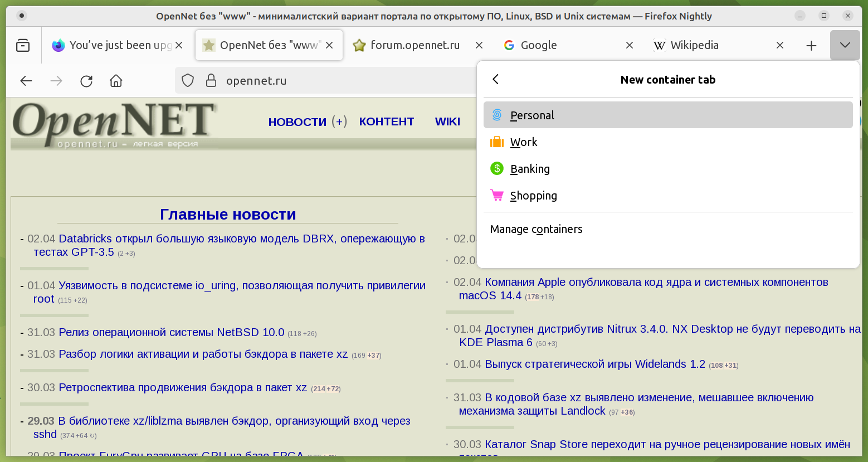The image size is (868, 462).
Task: Open the tracking protection shield icon
Action: point(188,81)
